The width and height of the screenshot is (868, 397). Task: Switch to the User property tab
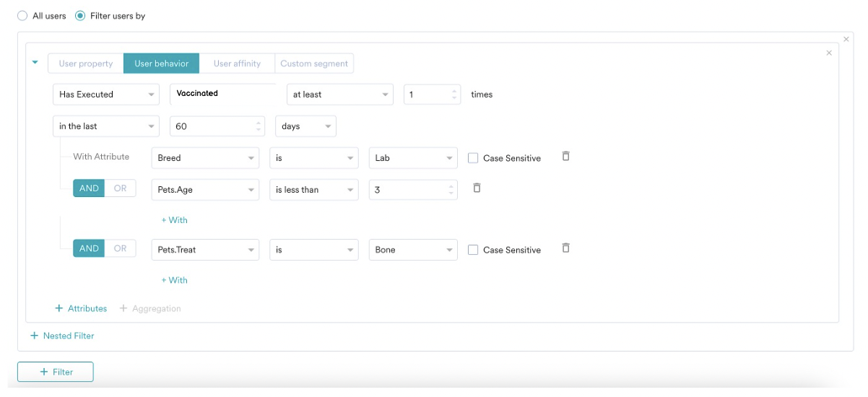pos(86,64)
